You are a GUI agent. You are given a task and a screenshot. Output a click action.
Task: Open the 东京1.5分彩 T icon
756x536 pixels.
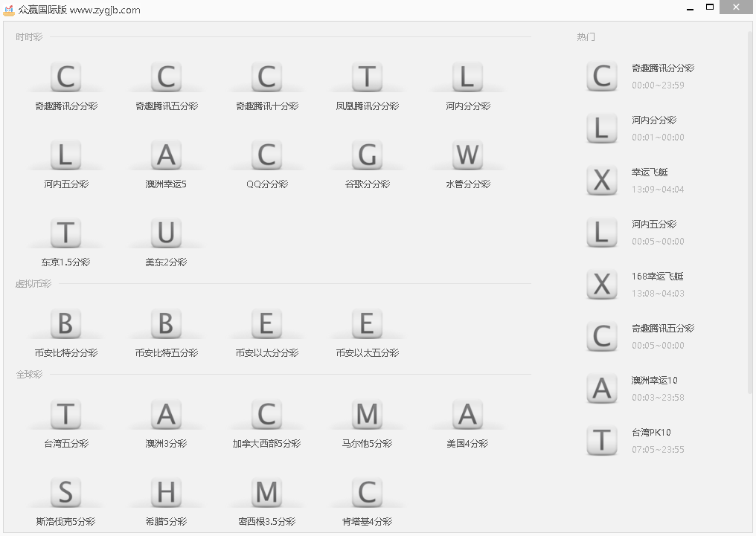click(x=66, y=233)
